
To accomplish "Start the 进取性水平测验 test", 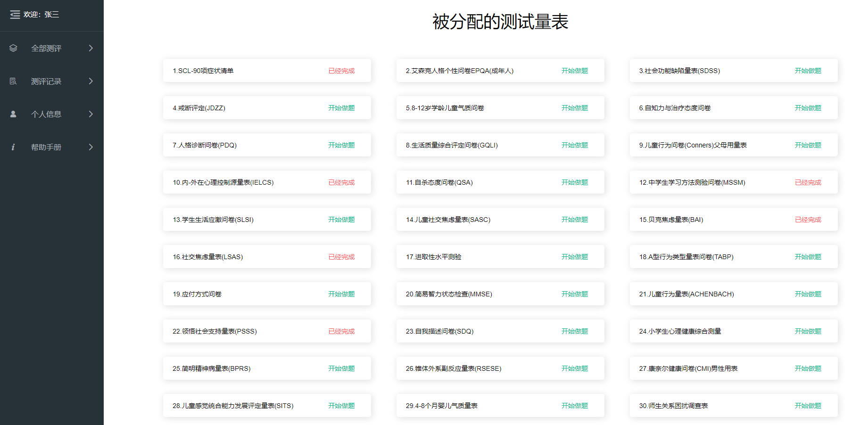I will [x=575, y=257].
